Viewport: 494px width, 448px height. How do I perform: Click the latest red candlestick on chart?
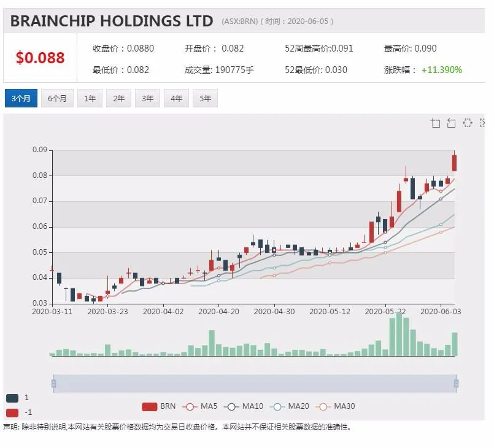click(454, 163)
